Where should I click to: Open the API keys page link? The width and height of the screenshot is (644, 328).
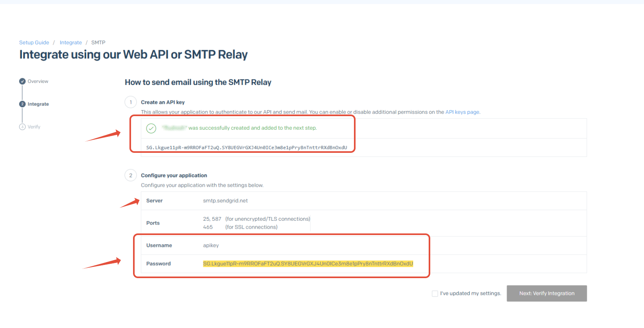pos(462,112)
